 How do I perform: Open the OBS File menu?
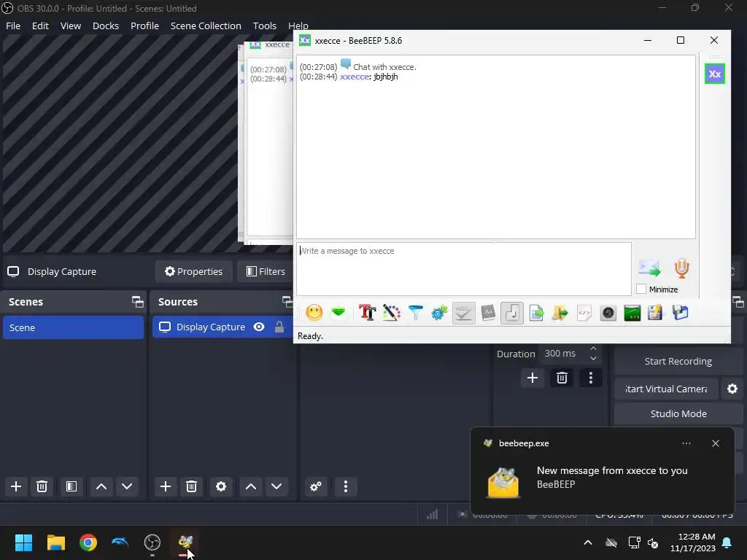[13, 26]
